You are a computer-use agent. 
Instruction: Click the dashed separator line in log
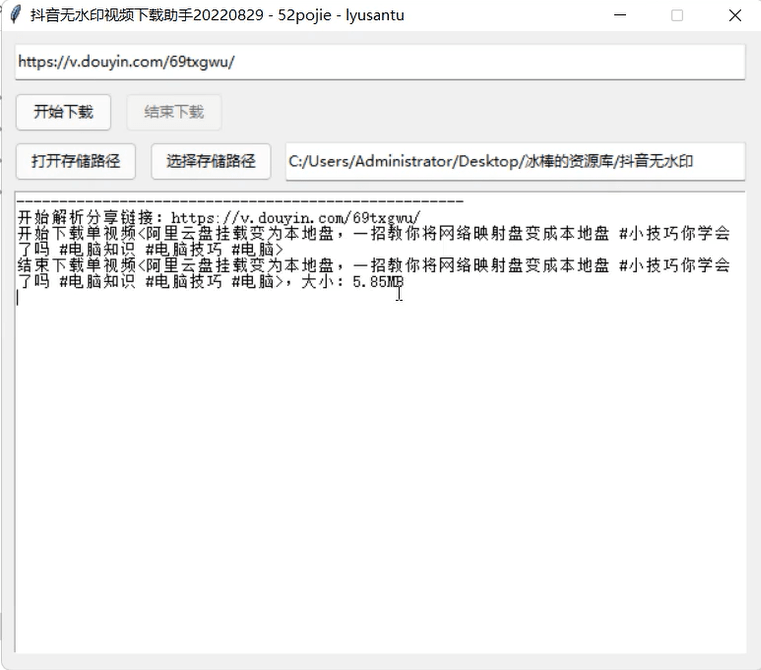[240, 202]
